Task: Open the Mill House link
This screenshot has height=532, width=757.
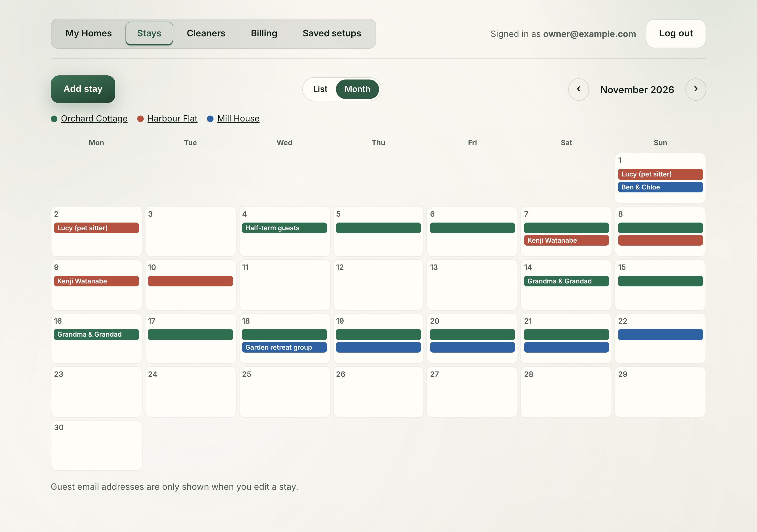Action: click(x=238, y=118)
